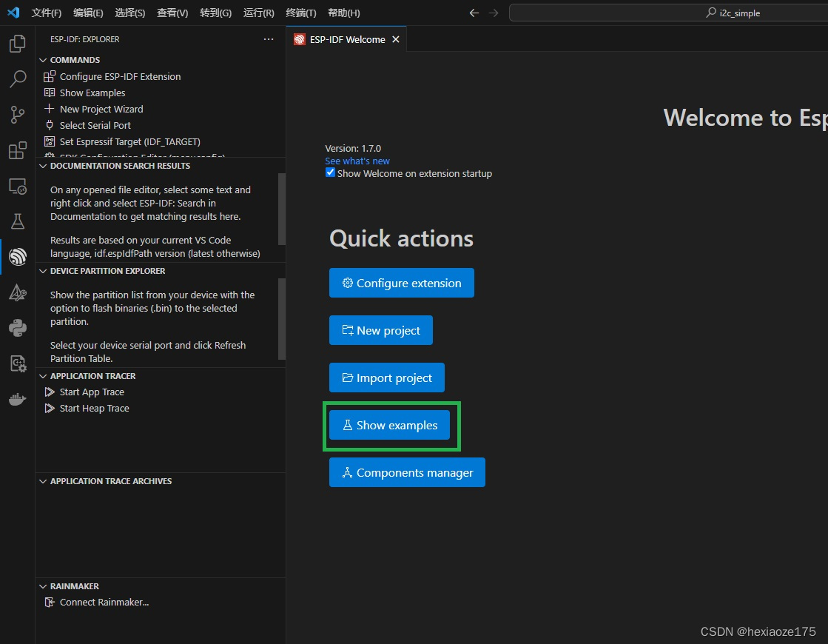This screenshot has width=828, height=644.
Task: Open the See what's new link
Action: tap(357, 161)
